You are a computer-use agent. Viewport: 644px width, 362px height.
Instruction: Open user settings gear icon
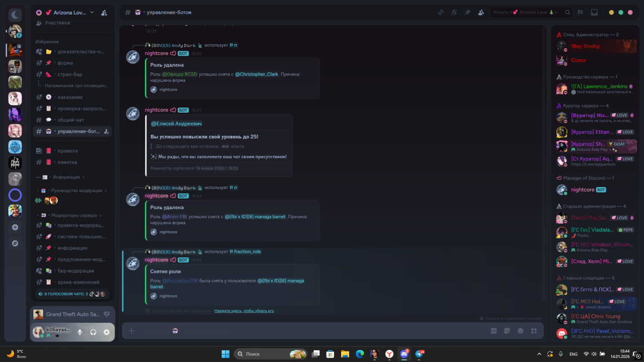(107, 332)
